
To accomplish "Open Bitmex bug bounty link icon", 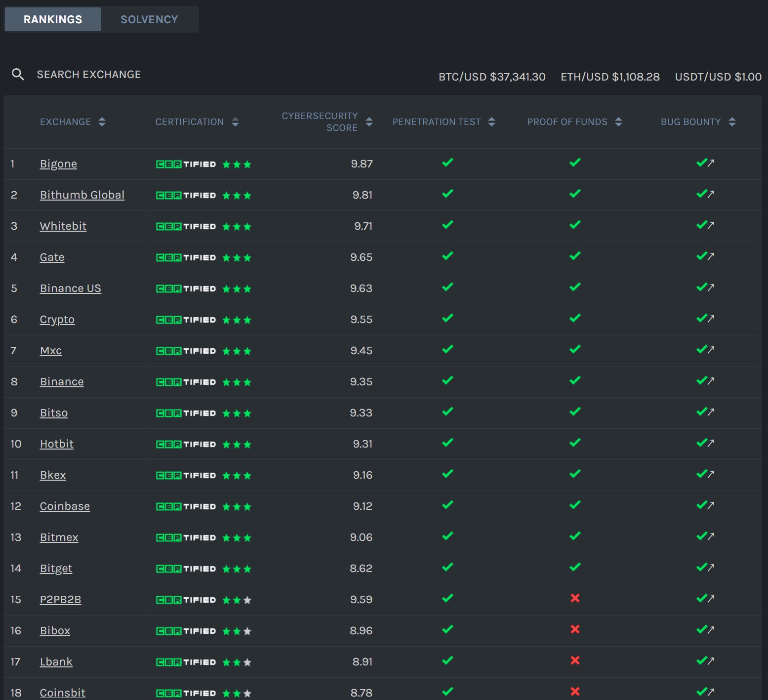I will click(x=711, y=536).
